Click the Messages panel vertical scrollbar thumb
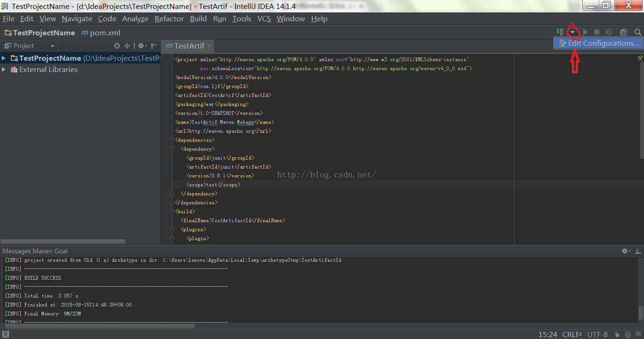644x339 pixels. (x=640, y=312)
